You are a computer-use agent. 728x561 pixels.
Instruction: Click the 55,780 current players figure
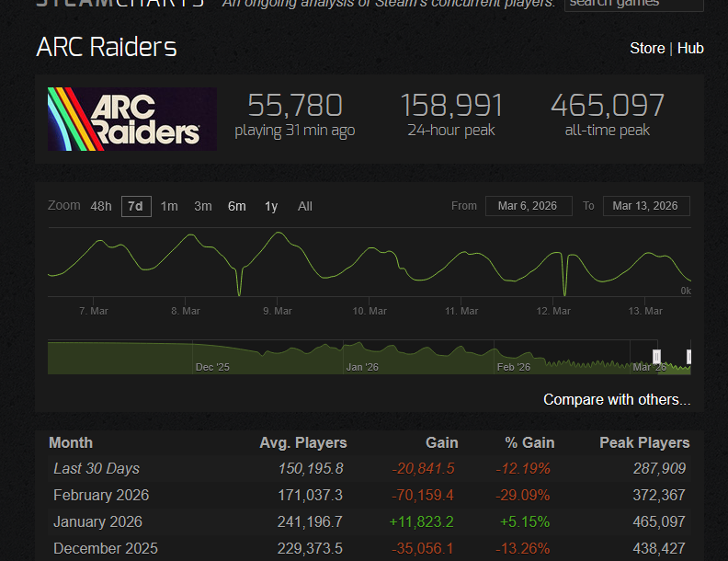(x=295, y=106)
